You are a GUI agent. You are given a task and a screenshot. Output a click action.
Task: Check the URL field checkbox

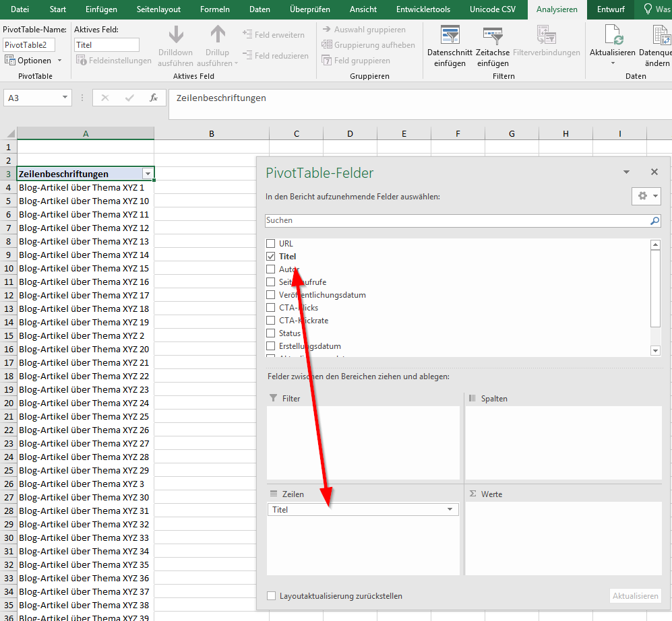click(272, 243)
